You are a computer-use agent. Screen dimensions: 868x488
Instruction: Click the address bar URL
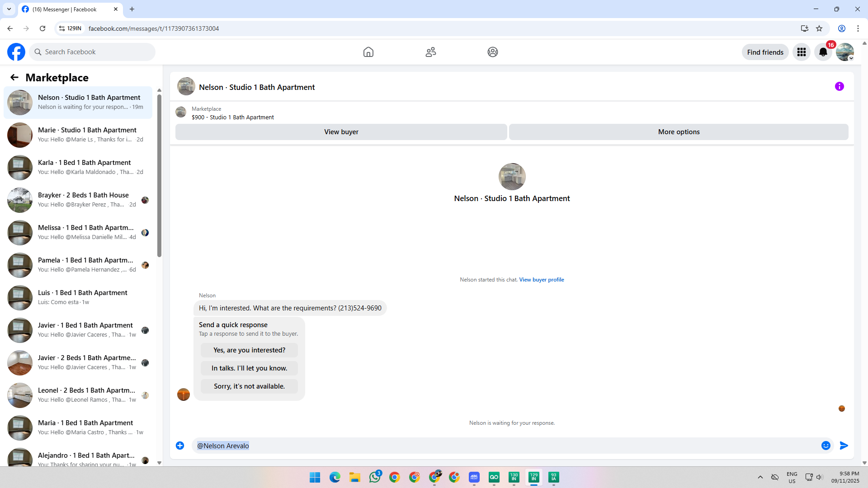154,28
